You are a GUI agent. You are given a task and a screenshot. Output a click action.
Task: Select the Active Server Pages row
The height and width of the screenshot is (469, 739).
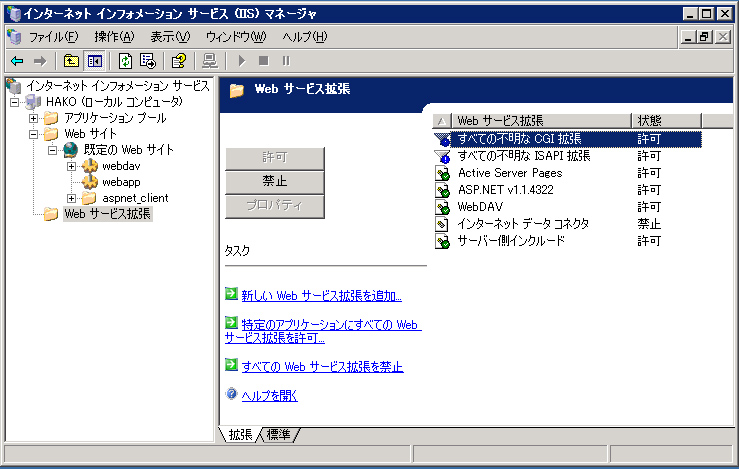[x=567, y=173]
